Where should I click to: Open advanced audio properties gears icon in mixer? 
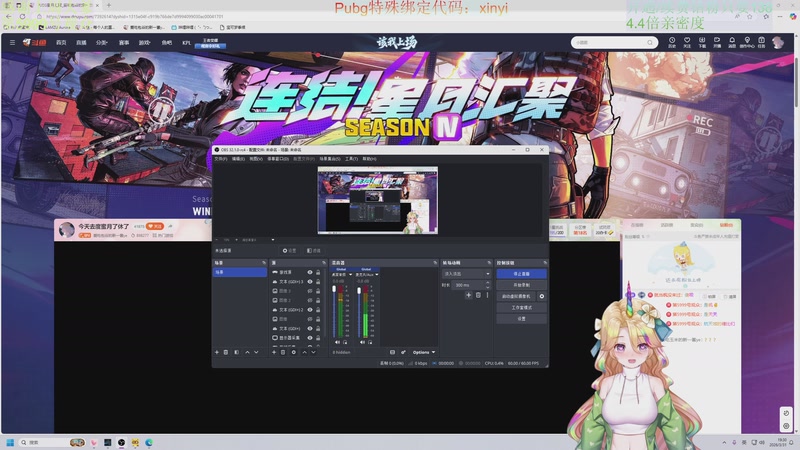pos(403,352)
